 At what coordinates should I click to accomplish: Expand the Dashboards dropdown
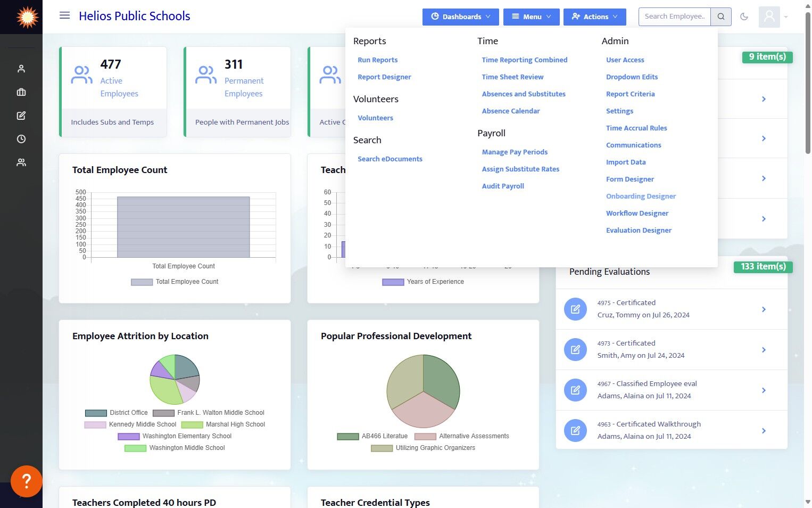[461, 17]
